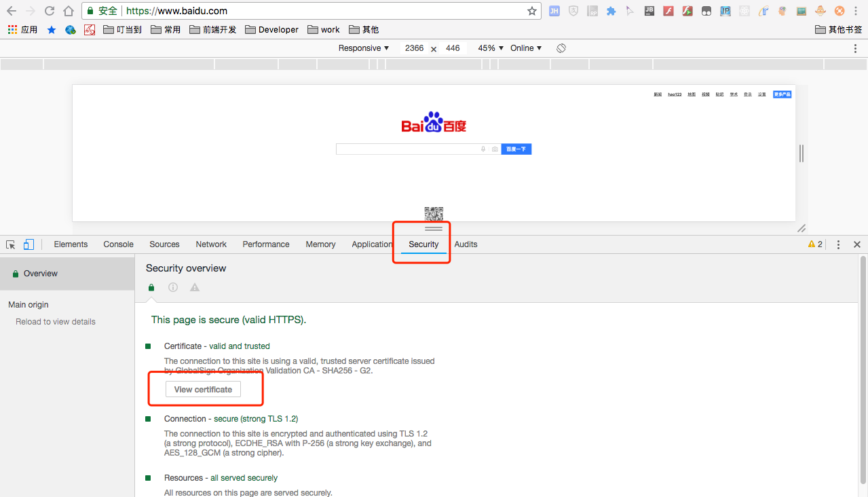The width and height of the screenshot is (868, 497).
Task: Select Overview in the Security sidebar
Action: 41,274
